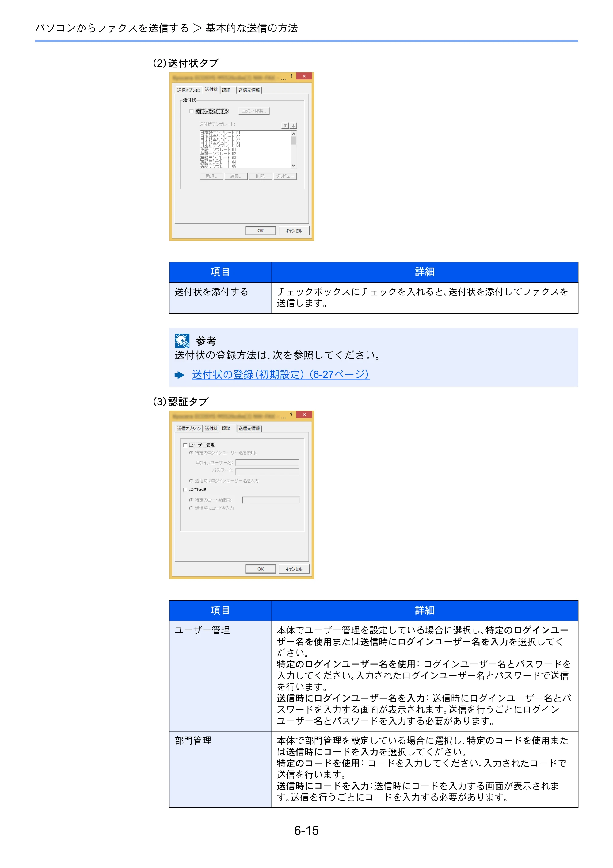Click move-down arrow above cover page template list
Image resolution: width=613 pixels, height=868 pixels.
[293, 125]
